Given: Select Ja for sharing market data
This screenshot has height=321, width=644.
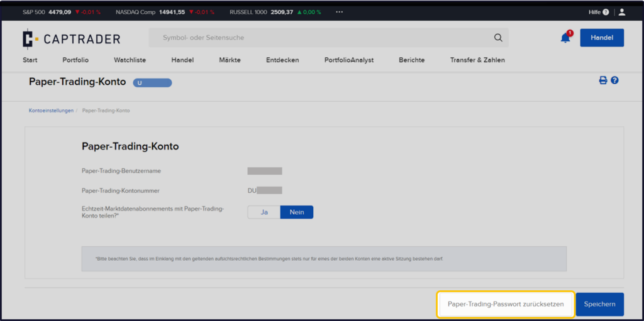Looking at the screenshot, I should pyautogui.click(x=264, y=212).
